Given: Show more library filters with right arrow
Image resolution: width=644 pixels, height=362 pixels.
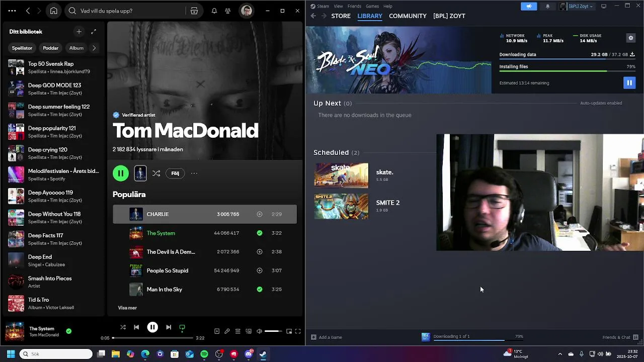Looking at the screenshot, I should point(94,48).
